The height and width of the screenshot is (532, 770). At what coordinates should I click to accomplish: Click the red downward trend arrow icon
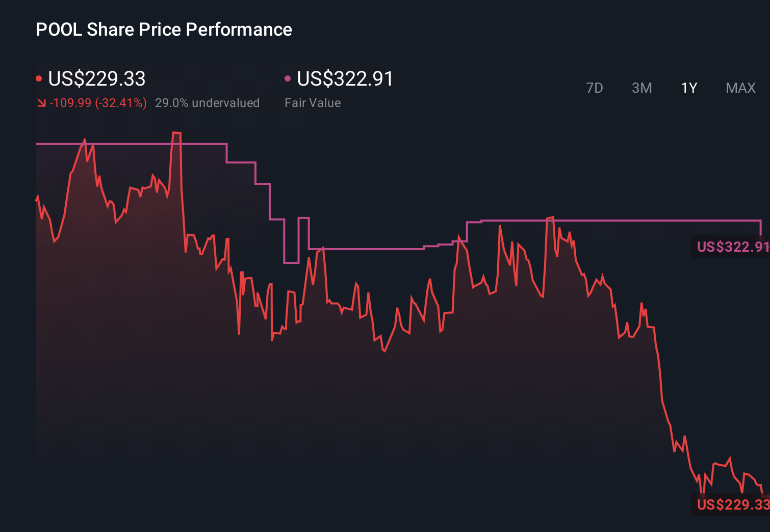coord(41,102)
